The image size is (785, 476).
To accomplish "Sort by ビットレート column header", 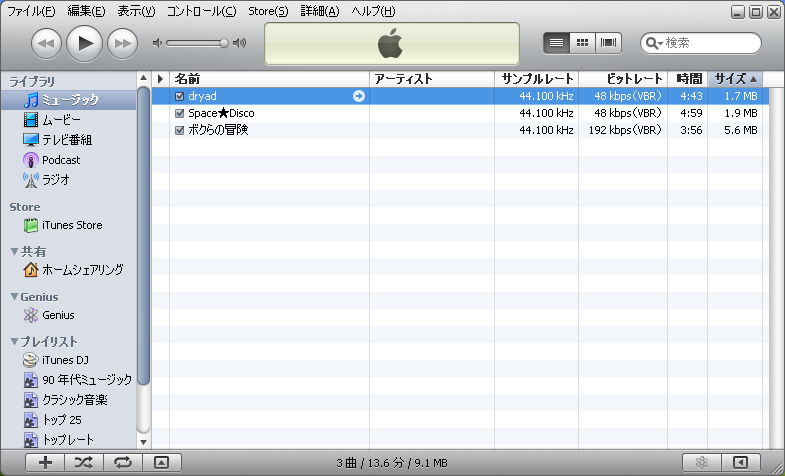I will [623, 79].
